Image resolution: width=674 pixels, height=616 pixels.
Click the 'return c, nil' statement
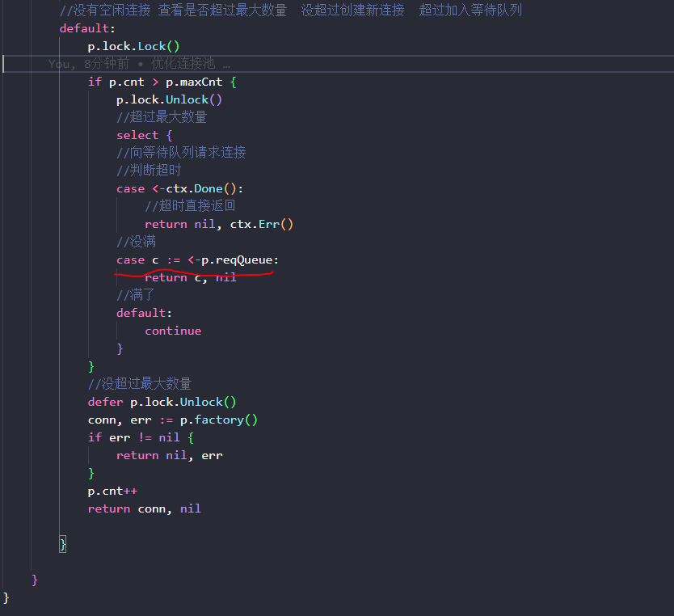pos(191,278)
